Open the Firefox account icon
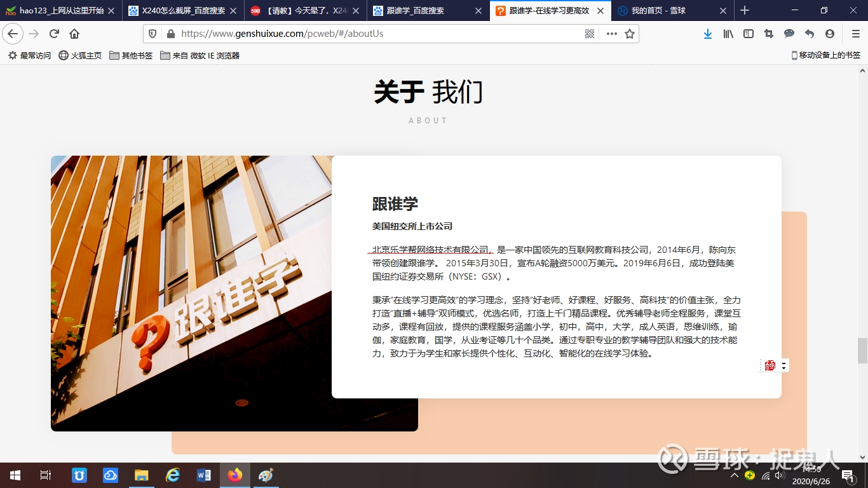Viewport: 868px width, 488px height. pyautogui.click(x=830, y=34)
